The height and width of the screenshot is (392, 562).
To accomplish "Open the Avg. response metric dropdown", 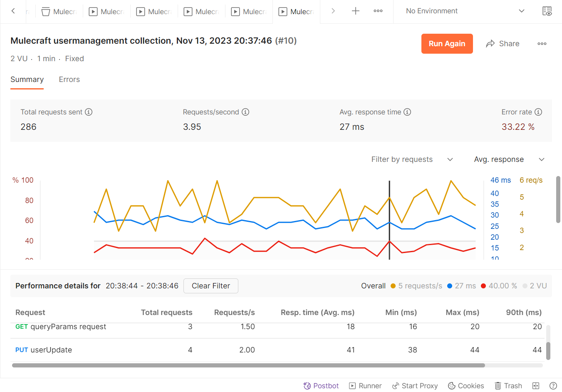I will [x=509, y=159].
